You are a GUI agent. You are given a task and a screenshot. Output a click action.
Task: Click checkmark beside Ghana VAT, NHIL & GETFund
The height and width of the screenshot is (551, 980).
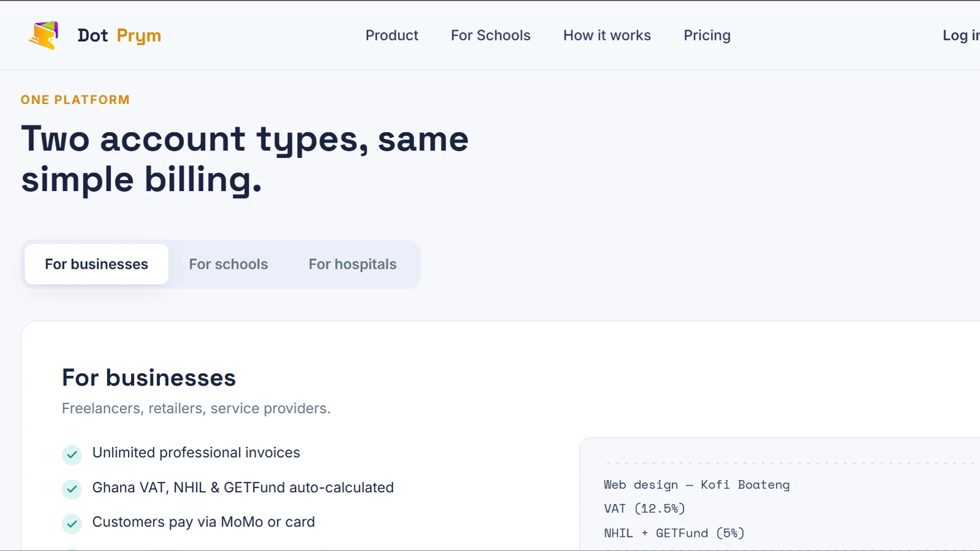tap(72, 489)
